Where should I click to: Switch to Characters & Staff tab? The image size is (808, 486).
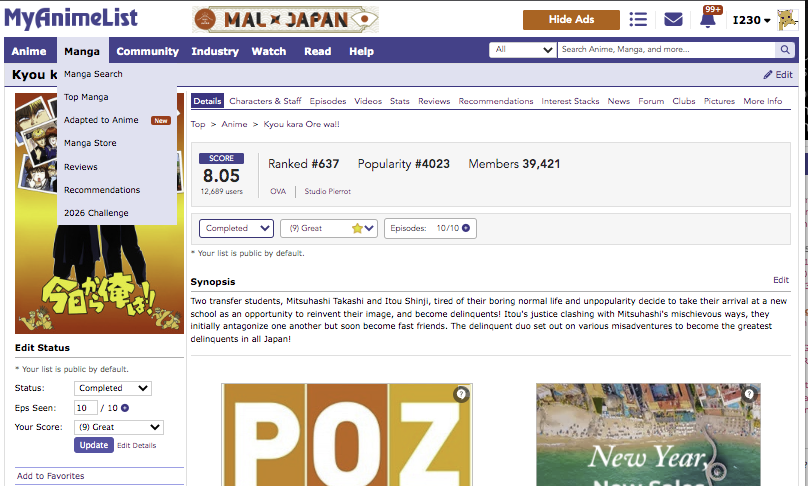pyautogui.click(x=265, y=101)
